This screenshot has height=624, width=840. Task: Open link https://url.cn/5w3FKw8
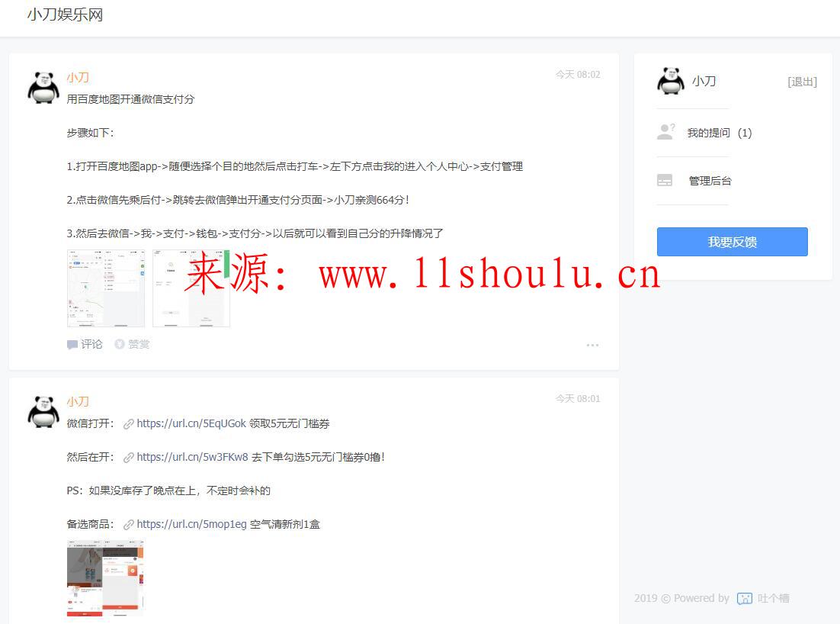pos(192,457)
